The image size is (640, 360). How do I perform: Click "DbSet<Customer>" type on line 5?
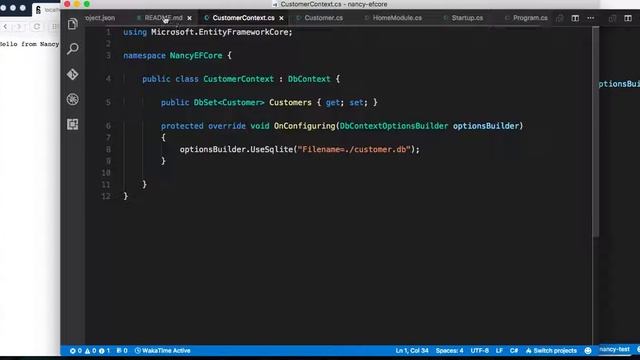pos(229,102)
